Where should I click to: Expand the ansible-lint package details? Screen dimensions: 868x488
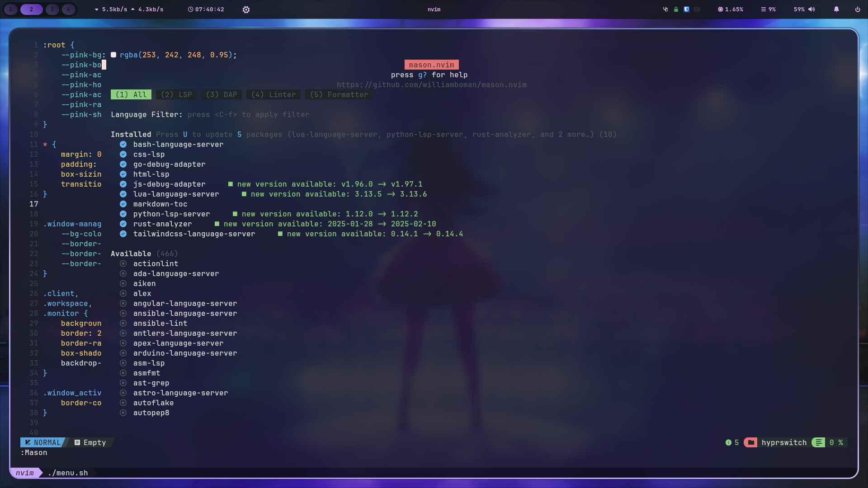click(x=160, y=324)
